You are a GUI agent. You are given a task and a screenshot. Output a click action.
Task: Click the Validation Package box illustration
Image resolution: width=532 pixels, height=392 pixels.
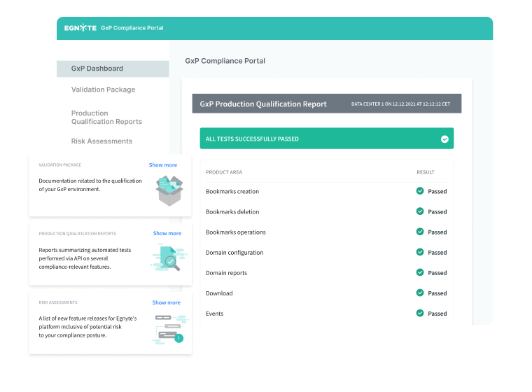tap(169, 190)
